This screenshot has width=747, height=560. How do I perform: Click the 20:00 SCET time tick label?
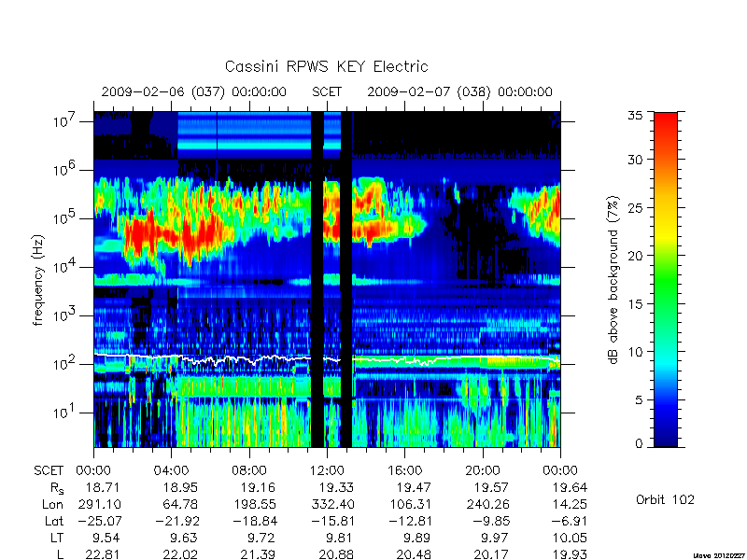(x=482, y=470)
